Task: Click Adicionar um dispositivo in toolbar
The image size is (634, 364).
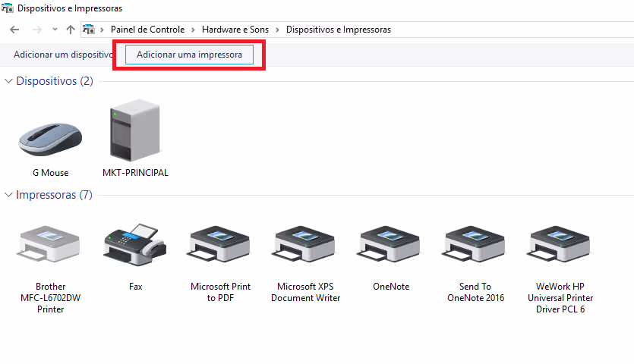Action: click(64, 55)
